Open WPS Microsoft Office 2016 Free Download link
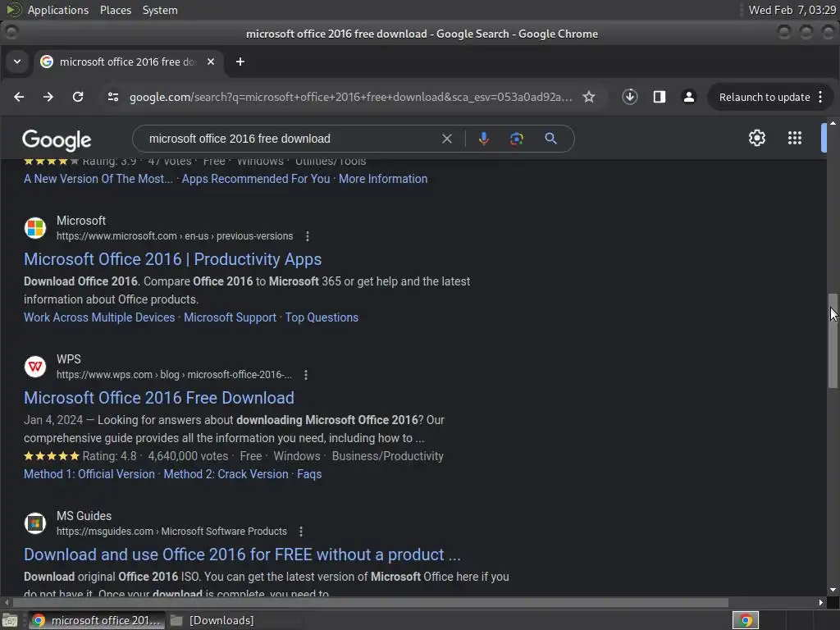Image resolution: width=840 pixels, height=630 pixels. click(x=158, y=398)
